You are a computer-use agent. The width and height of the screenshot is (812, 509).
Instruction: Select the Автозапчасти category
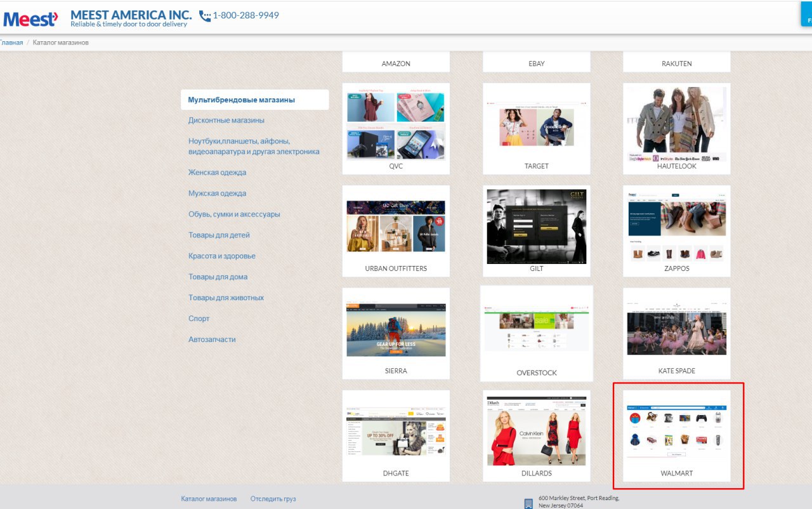tap(212, 340)
